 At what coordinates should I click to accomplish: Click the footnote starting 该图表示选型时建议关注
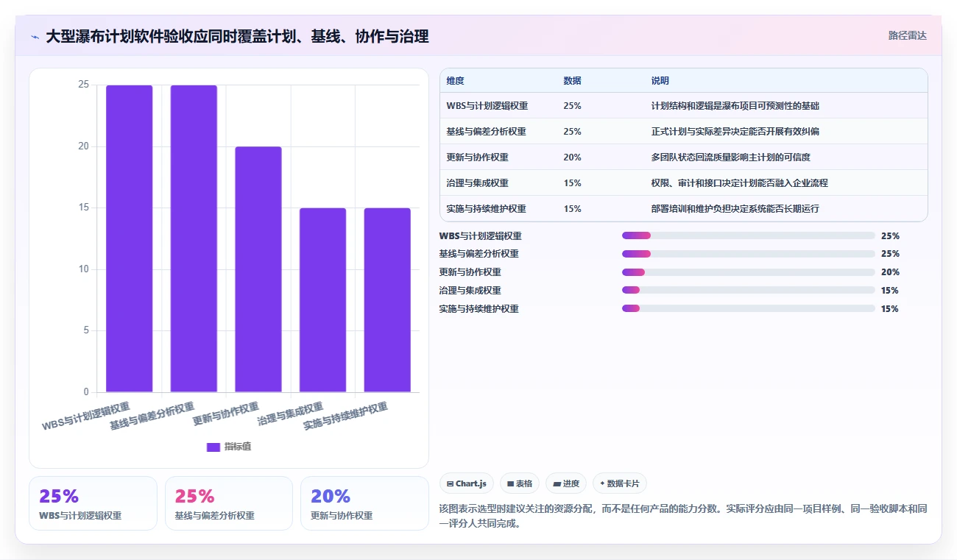682,517
